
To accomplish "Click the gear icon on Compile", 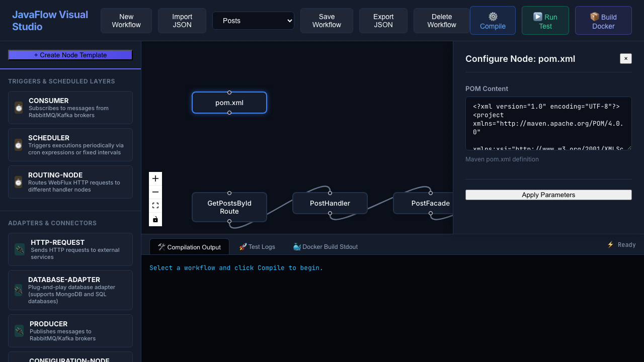I will click(493, 17).
